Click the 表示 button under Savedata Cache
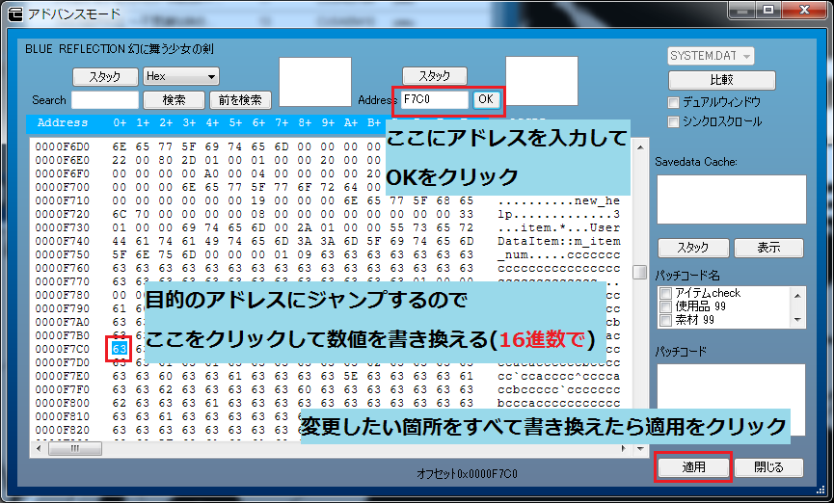This screenshot has width=834, height=504. [x=768, y=248]
